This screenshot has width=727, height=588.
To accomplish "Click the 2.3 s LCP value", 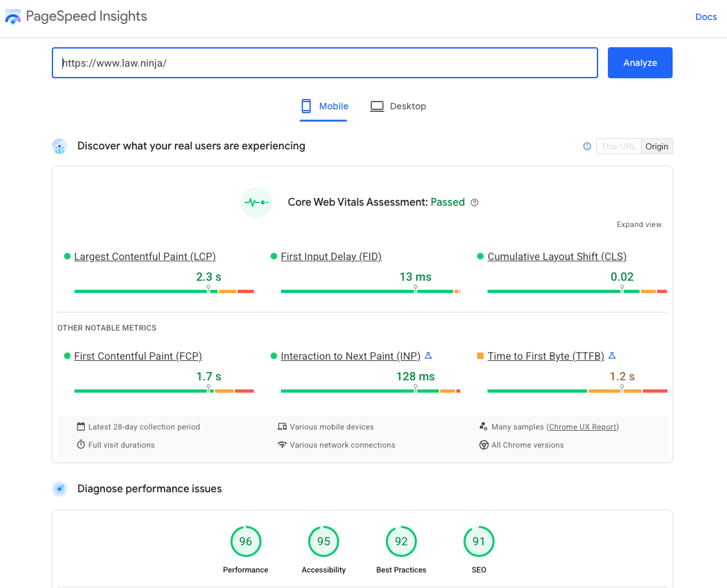I will tap(208, 277).
